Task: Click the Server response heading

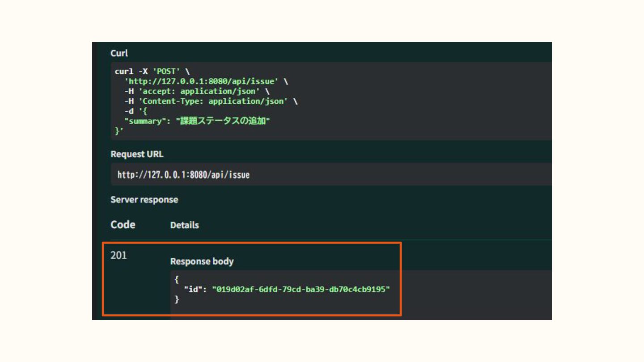Action: click(144, 200)
